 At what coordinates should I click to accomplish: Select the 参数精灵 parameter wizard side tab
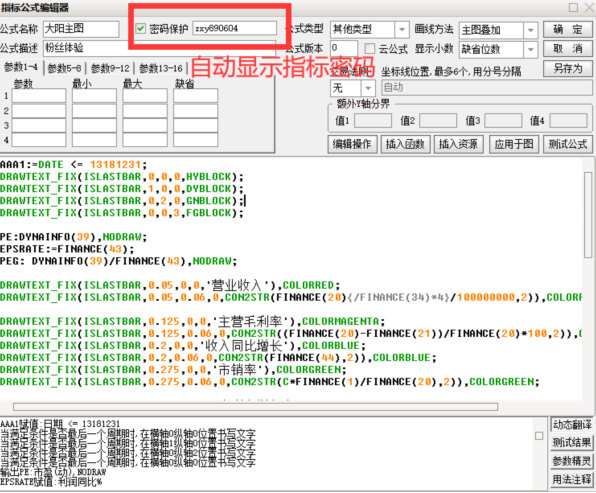[572, 461]
